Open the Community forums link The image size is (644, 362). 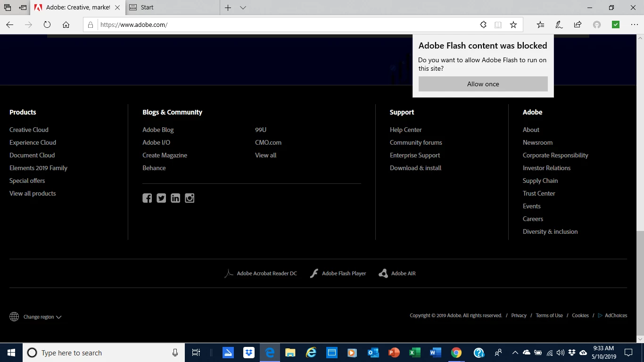click(416, 142)
